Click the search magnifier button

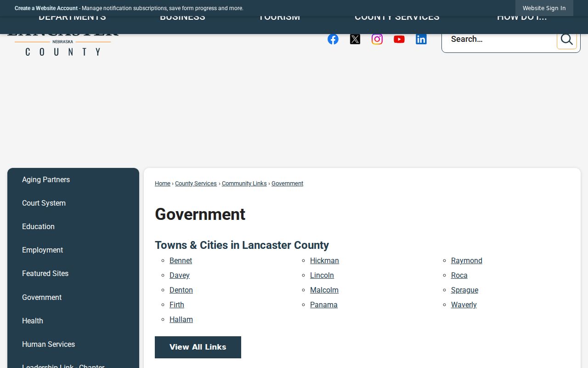point(566,40)
